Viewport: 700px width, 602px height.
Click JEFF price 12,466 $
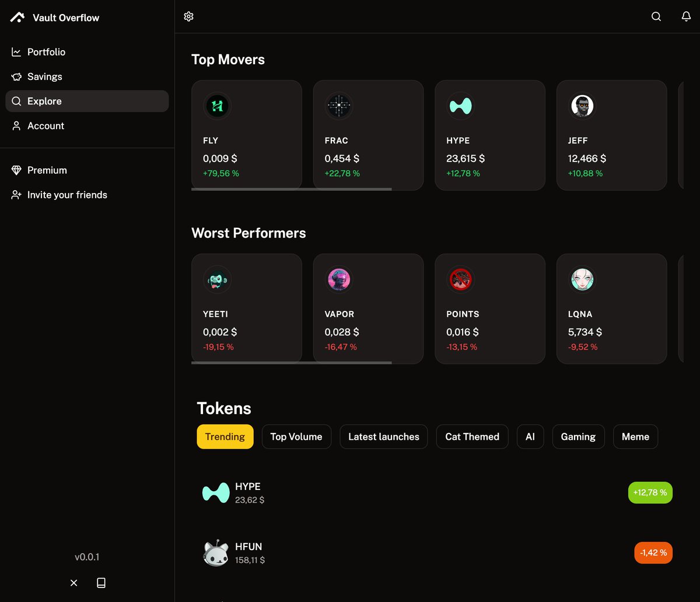pyautogui.click(x=587, y=158)
